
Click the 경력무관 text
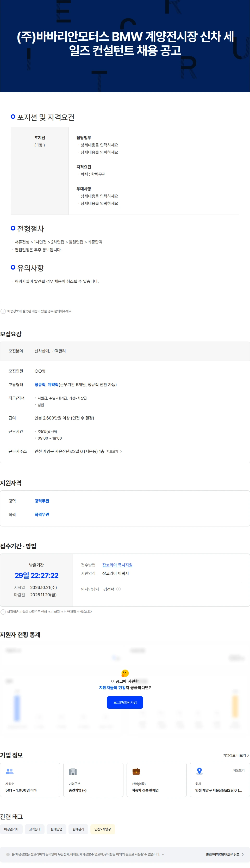pyautogui.click(x=42, y=501)
